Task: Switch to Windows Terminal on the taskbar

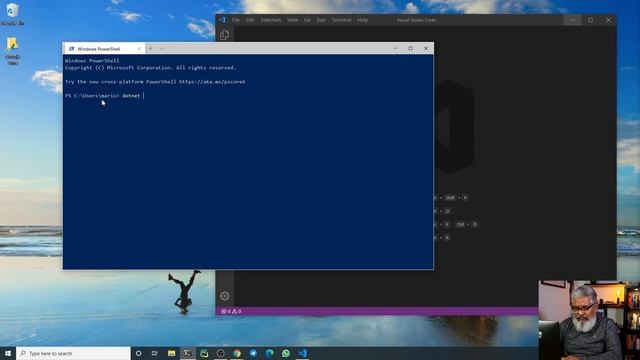Action: [x=188, y=353]
